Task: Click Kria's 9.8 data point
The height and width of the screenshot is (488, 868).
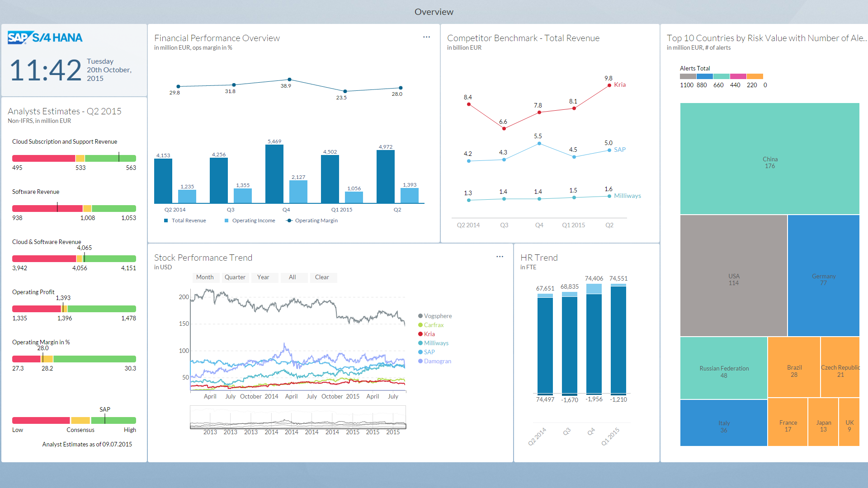Action: pos(609,85)
